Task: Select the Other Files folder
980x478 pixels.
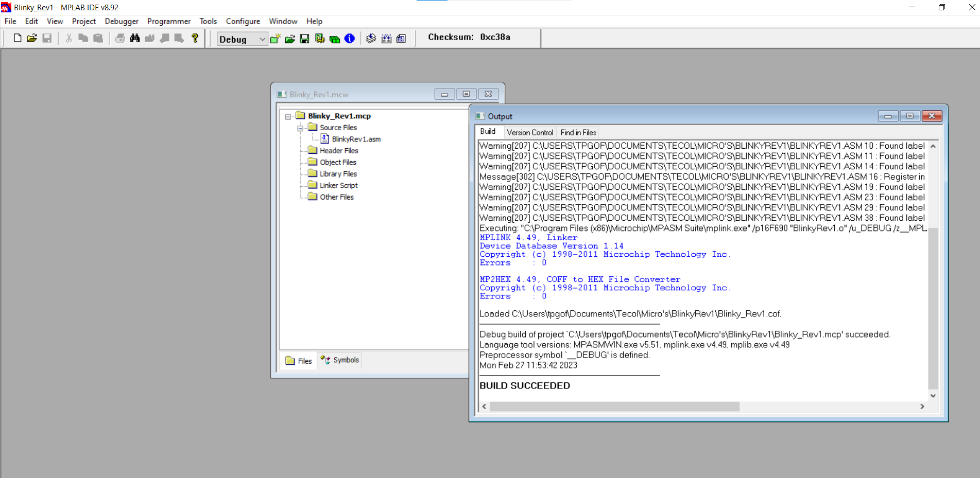Action: coord(335,197)
